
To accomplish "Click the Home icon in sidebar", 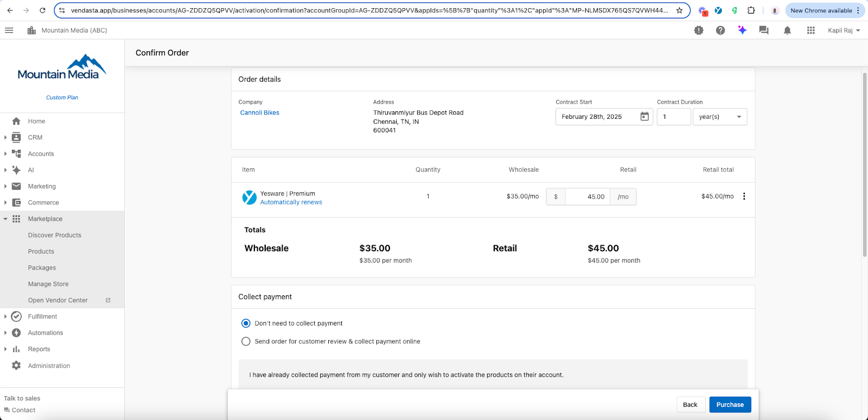I will [16, 121].
